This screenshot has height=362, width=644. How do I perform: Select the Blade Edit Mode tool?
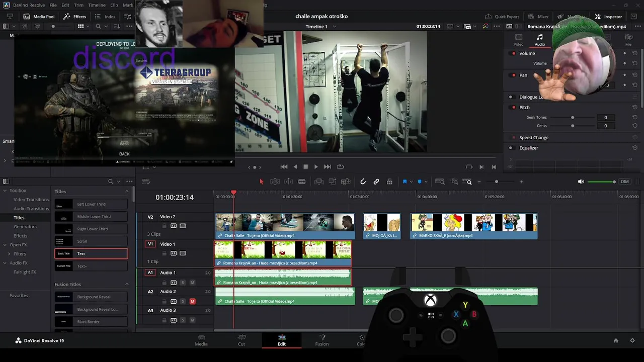point(302,182)
